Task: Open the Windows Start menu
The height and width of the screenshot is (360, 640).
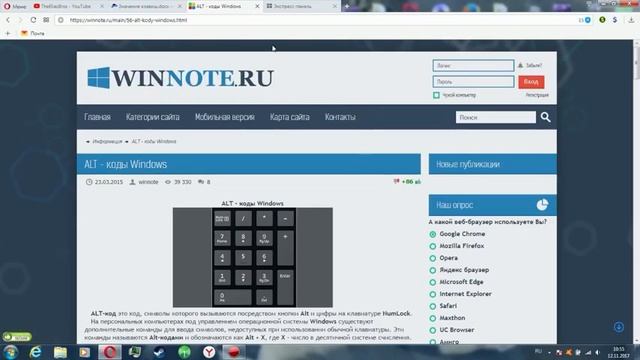Action: coord(10,352)
